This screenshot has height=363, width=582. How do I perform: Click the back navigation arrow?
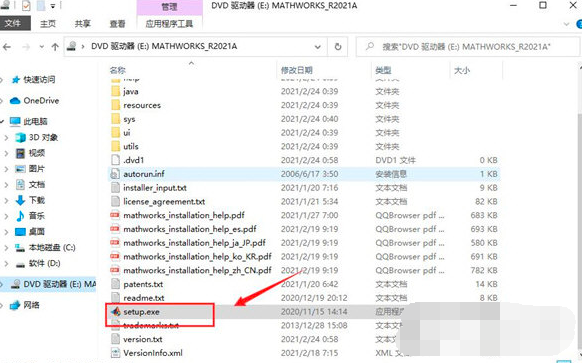point(7,47)
